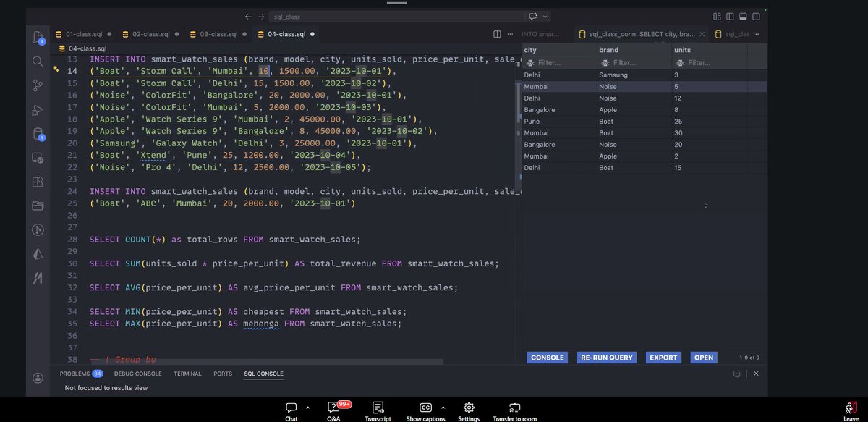Open the Zoom Q&A panel
This screenshot has height=422, width=868.
point(333,410)
